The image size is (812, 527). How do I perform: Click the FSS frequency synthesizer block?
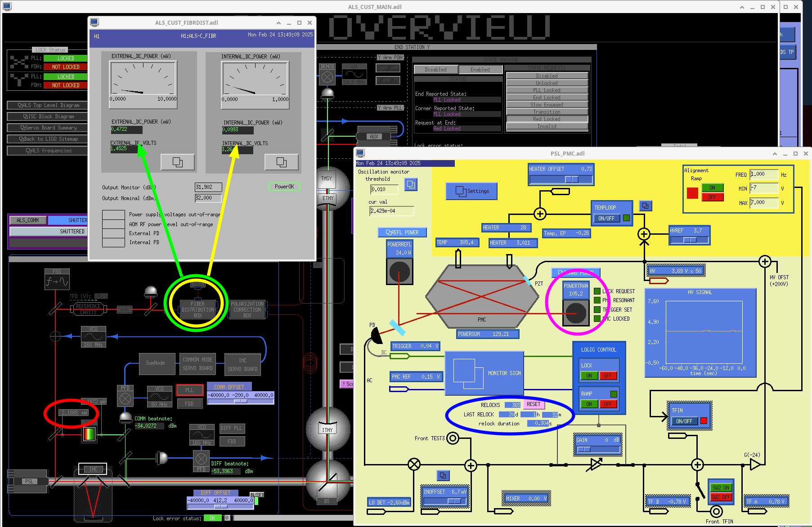(57, 279)
